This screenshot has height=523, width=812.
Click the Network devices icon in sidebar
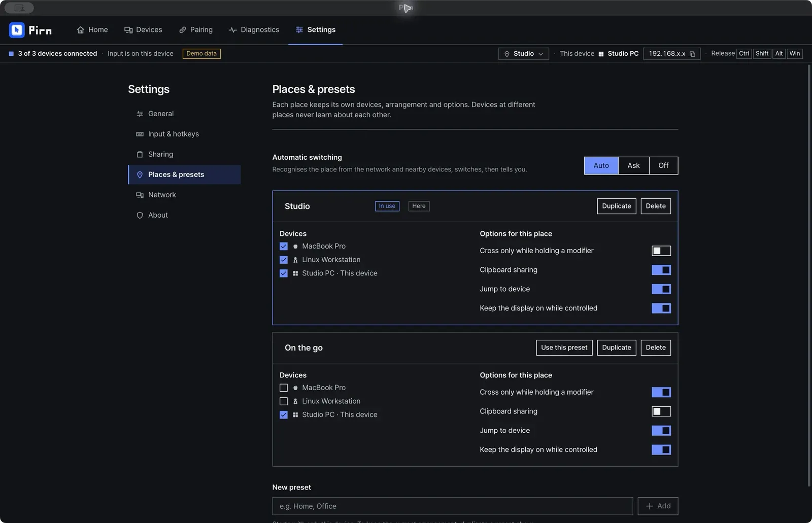140,195
